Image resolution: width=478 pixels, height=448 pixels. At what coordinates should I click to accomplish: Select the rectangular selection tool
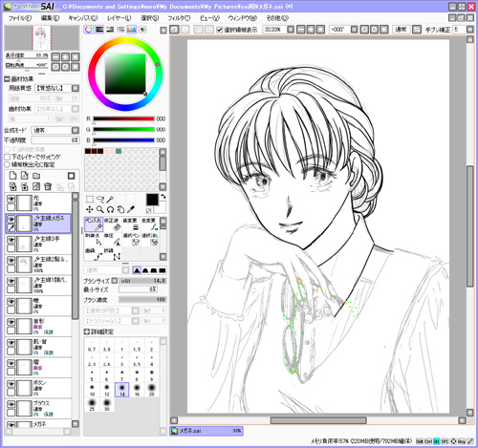(x=90, y=200)
